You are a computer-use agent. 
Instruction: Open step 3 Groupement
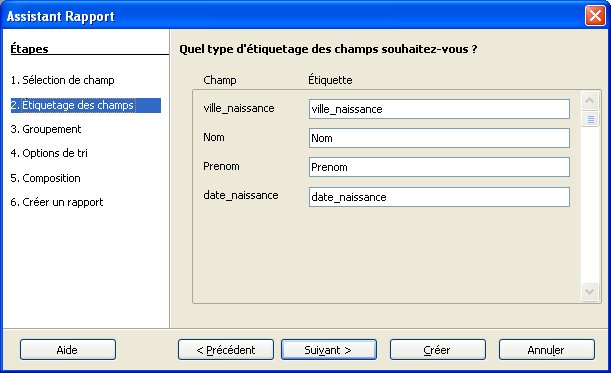(x=46, y=129)
